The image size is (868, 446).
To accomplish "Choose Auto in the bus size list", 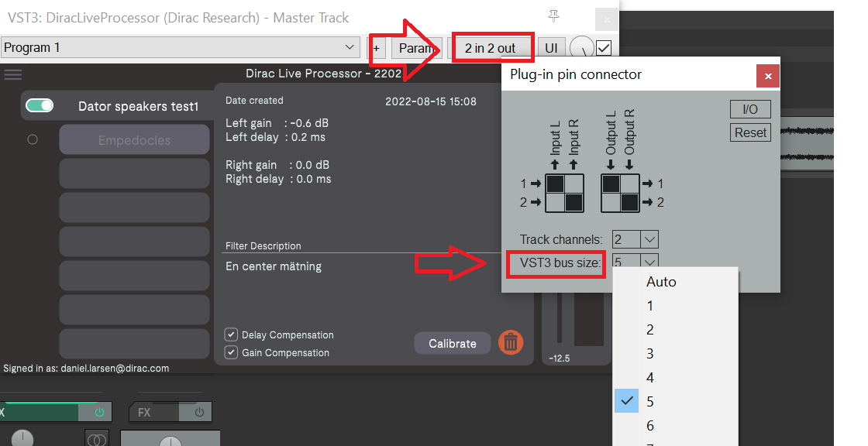I will coord(676,282).
